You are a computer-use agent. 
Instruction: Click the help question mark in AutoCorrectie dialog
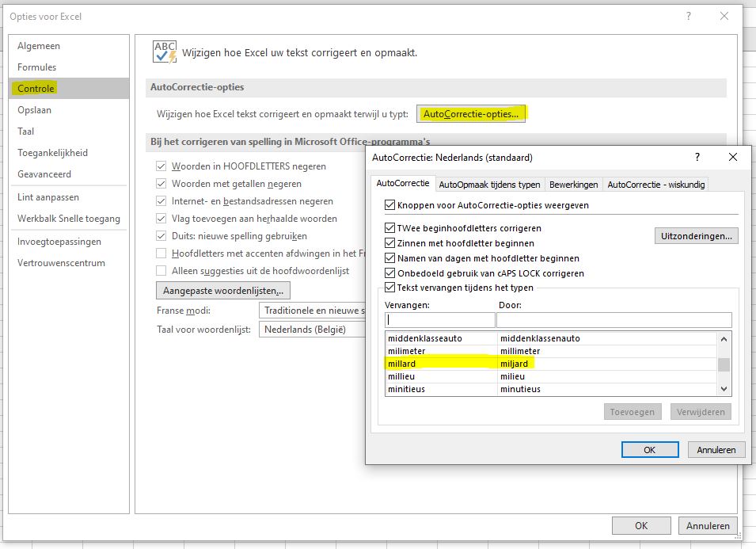(x=697, y=157)
